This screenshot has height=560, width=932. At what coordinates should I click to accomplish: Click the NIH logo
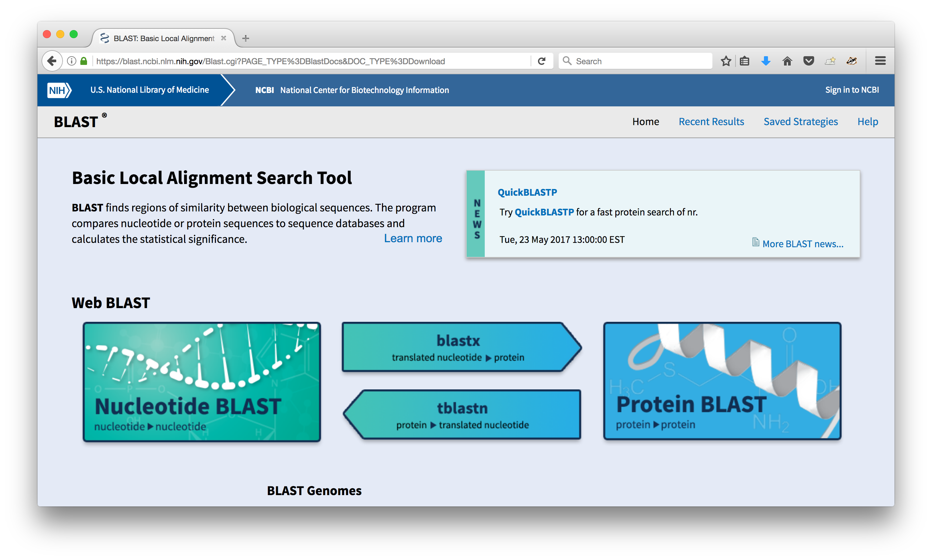[59, 90]
